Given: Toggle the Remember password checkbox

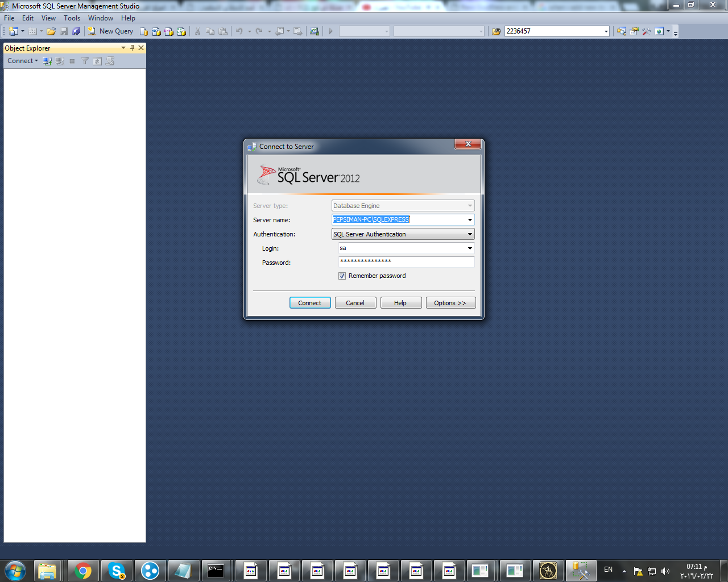Looking at the screenshot, I should (x=342, y=276).
